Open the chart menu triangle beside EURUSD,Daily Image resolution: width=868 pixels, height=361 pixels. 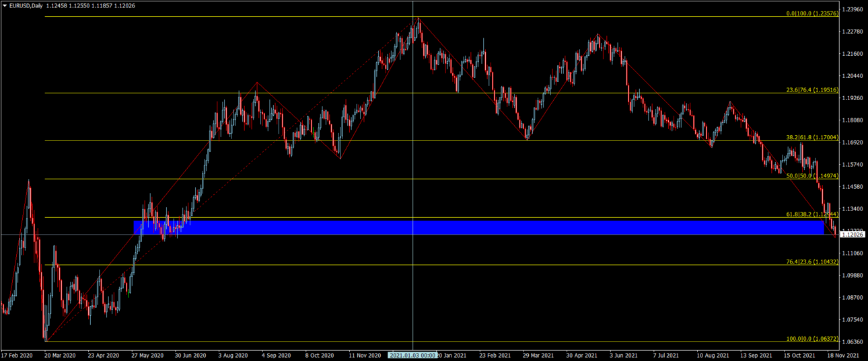(x=4, y=5)
